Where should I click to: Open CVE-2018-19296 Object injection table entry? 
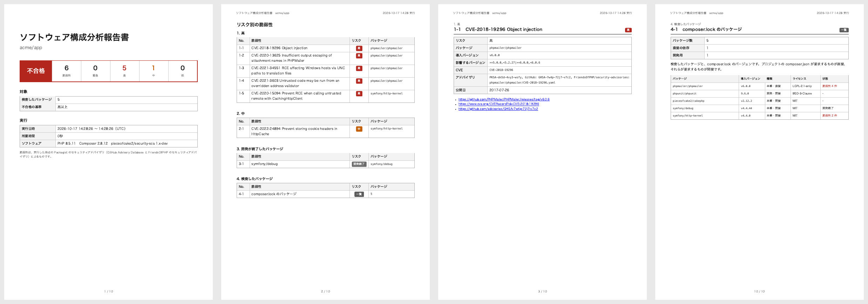tap(279, 48)
